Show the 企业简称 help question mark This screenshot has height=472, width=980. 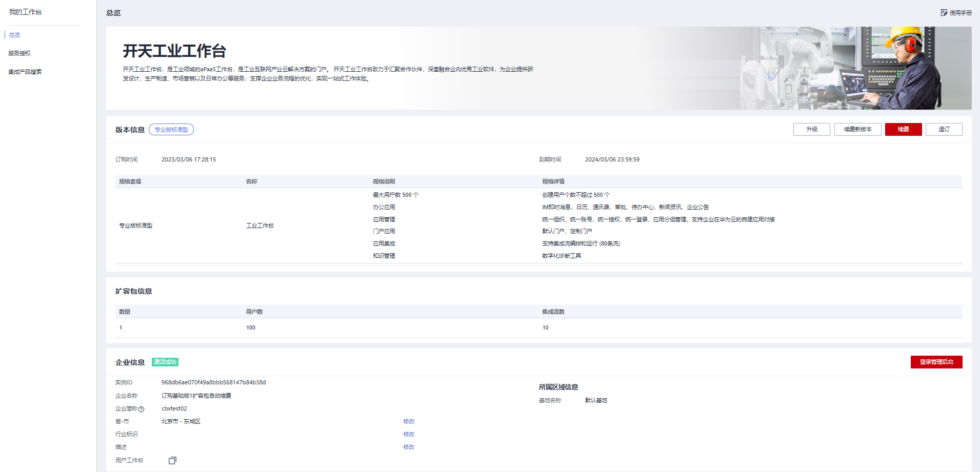pos(142,409)
